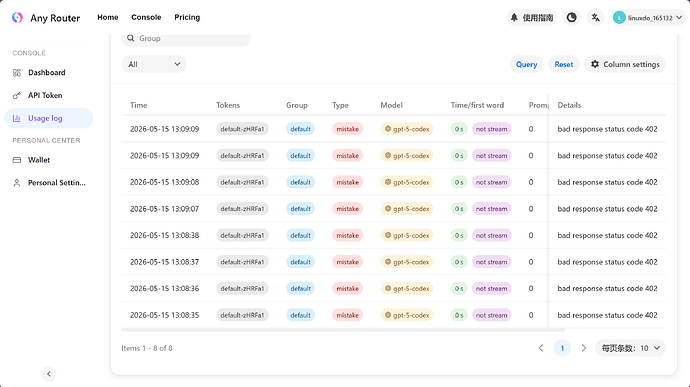690x387 pixels.
Task: Run the Query button
Action: [527, 64]
